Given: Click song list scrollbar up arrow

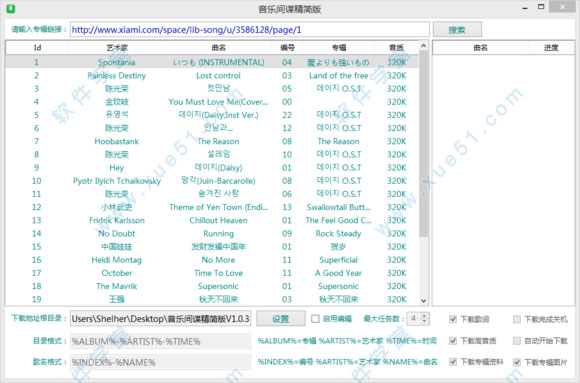Looking at the screenshot, I should coord(424,46).
